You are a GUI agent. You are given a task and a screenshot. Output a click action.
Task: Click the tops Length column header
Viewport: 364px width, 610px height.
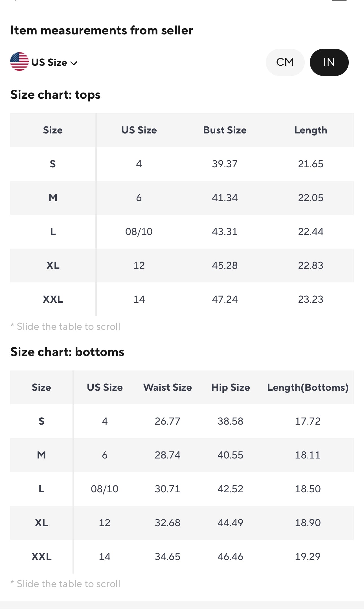coord(310,130)
